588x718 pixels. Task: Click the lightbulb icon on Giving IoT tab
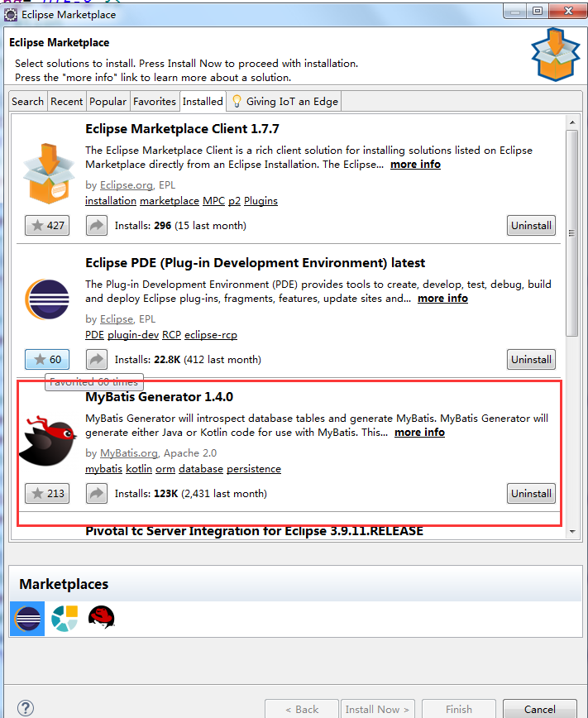pyautogui.click(x=237, y=101)
